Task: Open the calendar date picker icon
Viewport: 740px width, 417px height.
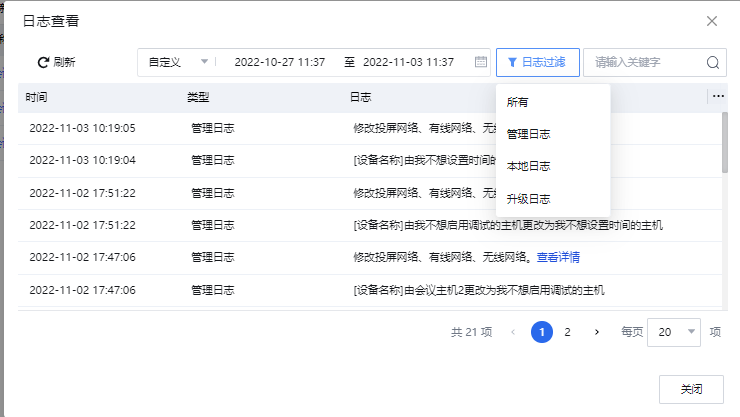Action: pyautogui.click(x=480, y=62)
